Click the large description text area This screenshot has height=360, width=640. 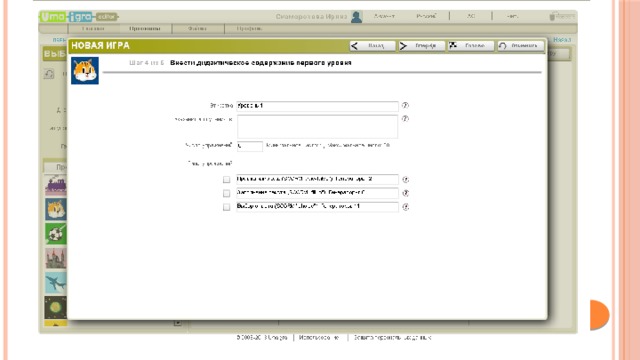click(x=317, y=126)
